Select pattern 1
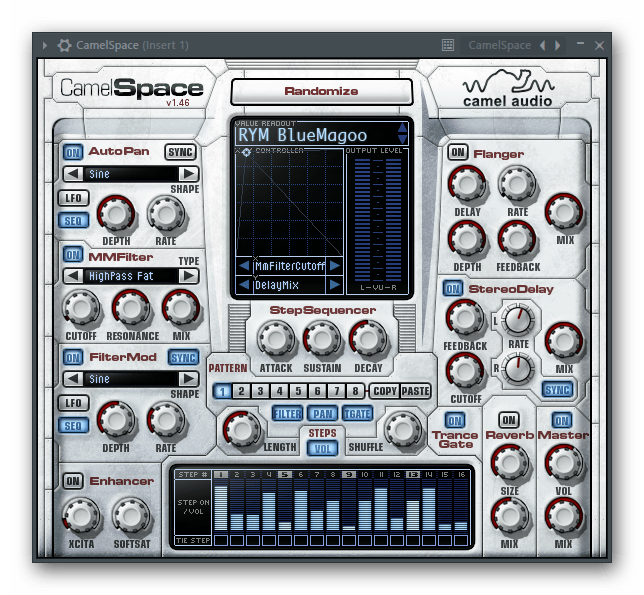The width and height of the screenshot is (644, 595). pyautogui.click(x=222, y=391)
